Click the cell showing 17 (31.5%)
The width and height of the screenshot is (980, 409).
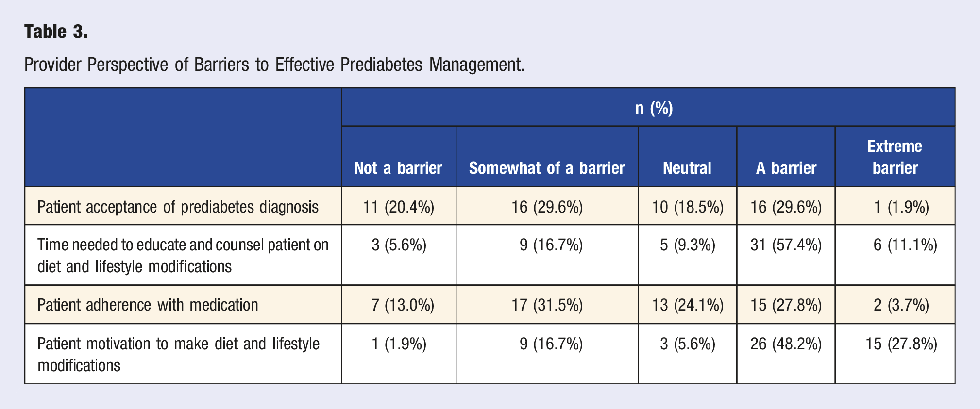547,305
